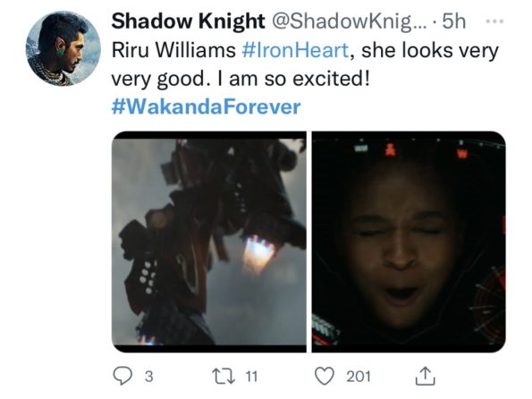Click the retweet count 11
Viewport: 532px width, 399px height.
point(251,377)
